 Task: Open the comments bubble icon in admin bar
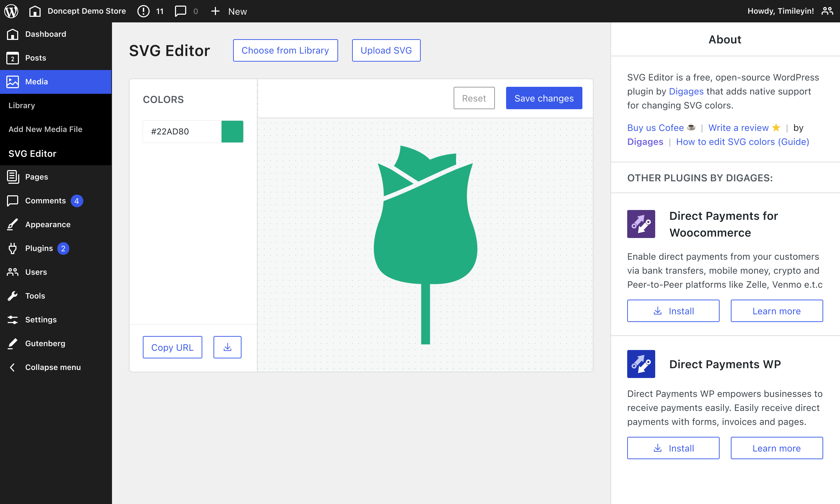tap(181, 11)
